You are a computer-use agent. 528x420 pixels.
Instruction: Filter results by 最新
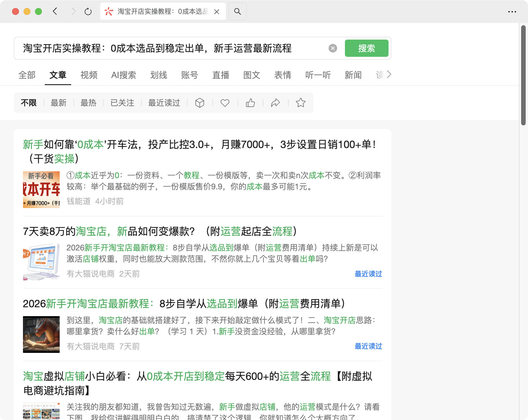click(59, 103)
